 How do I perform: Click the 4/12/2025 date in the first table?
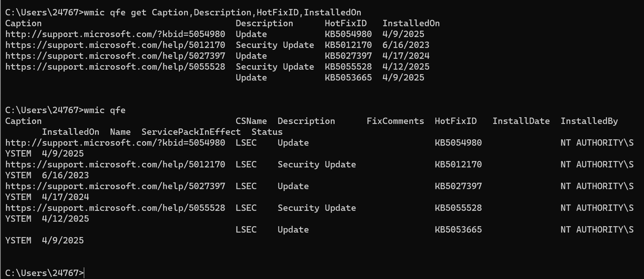(406, 67)
